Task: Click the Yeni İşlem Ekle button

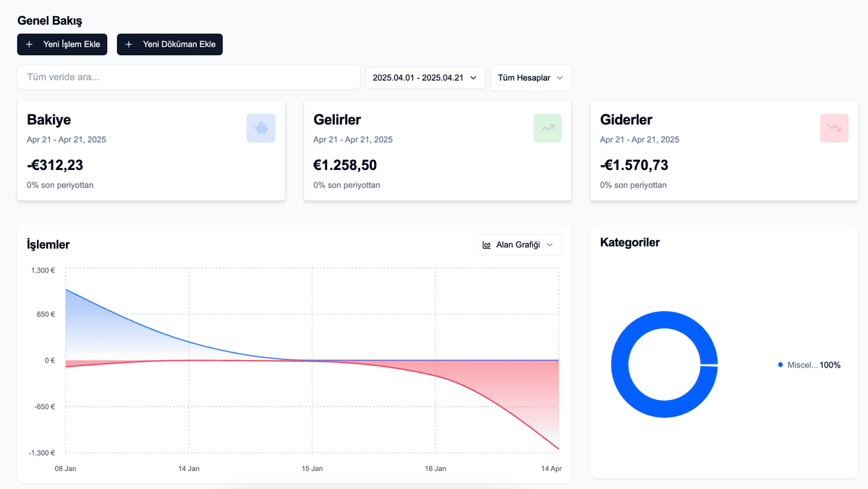Action: 62,44
